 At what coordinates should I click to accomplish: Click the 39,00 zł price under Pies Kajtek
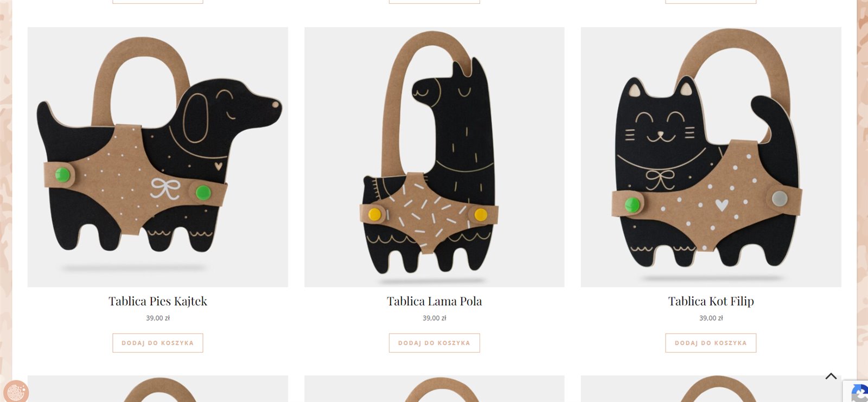click(x=158, y=318)
